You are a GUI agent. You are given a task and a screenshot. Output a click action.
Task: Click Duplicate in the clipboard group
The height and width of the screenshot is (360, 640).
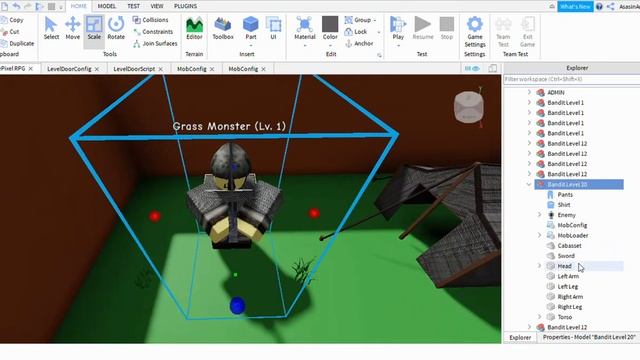tap(17, 43)
